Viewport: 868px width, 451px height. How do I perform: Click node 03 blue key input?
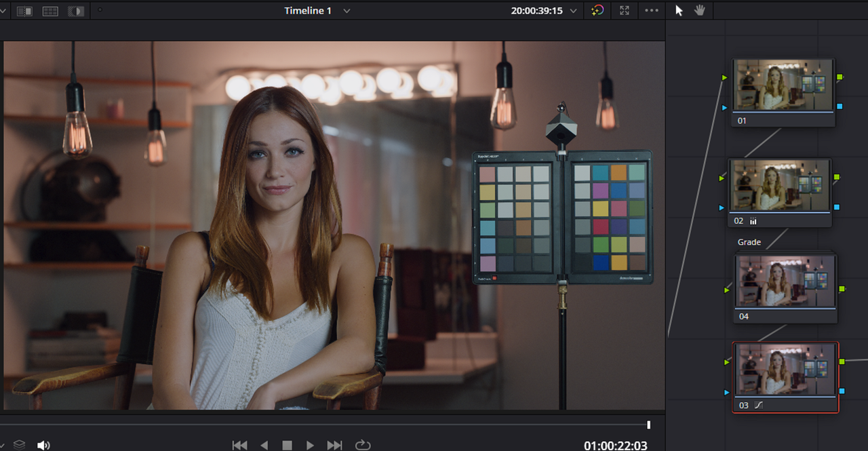[727, 392]
